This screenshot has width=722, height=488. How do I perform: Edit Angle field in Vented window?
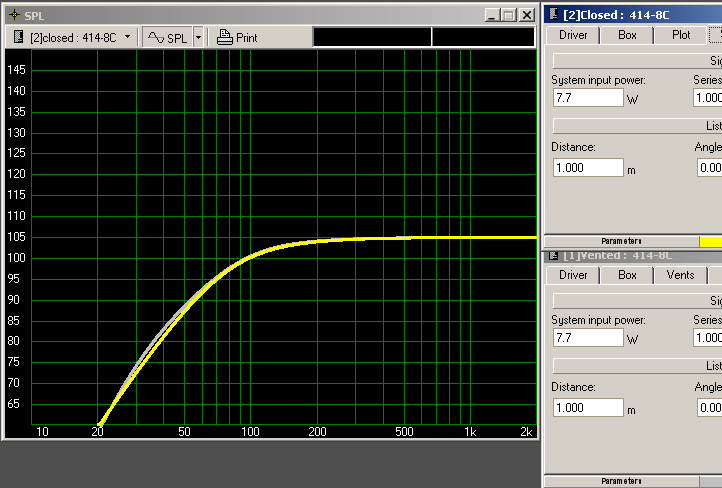[x=710, y=408]
